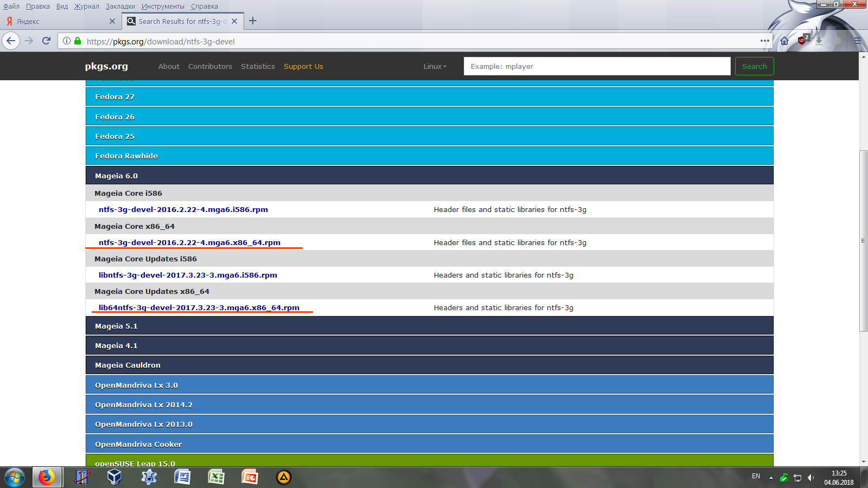Expand the Fedora 25 section
The width and height of the screenshot is (868, 488).
[429, 136]
